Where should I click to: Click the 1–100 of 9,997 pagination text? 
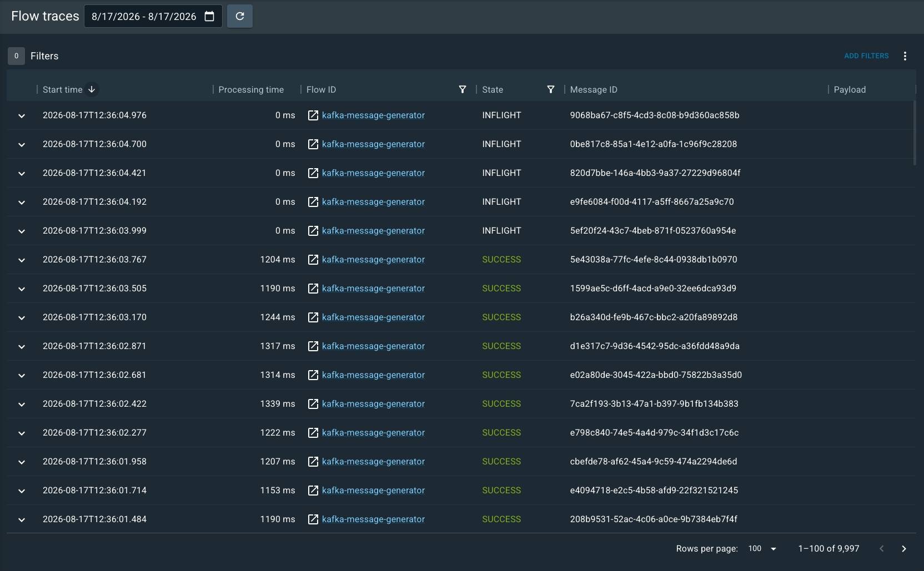828,549
